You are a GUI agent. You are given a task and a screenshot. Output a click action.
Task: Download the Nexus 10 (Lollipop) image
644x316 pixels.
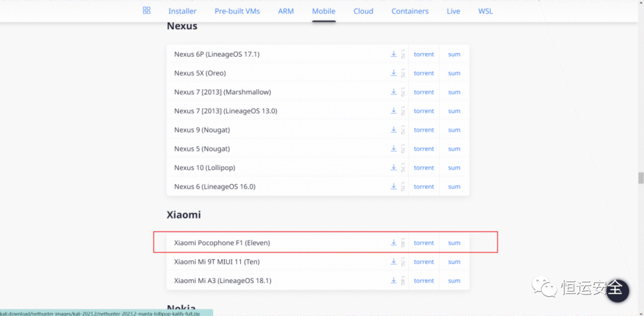tap(394, 168)
